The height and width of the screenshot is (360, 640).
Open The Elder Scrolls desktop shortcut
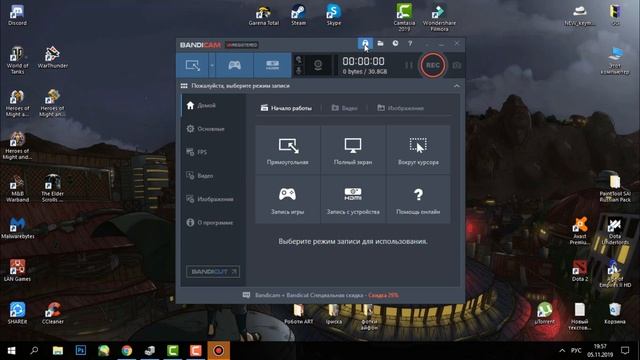click(x=53, y=188)
